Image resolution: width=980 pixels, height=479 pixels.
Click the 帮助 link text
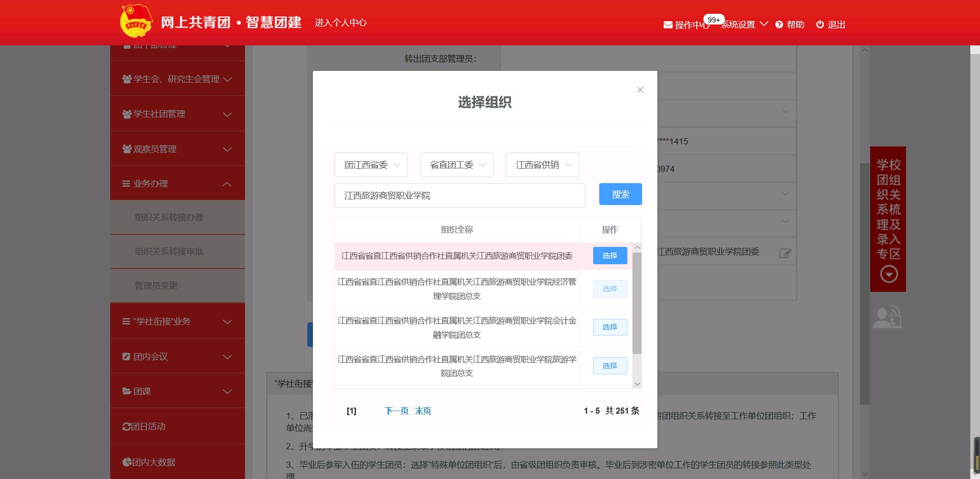(x=795, y=24)
